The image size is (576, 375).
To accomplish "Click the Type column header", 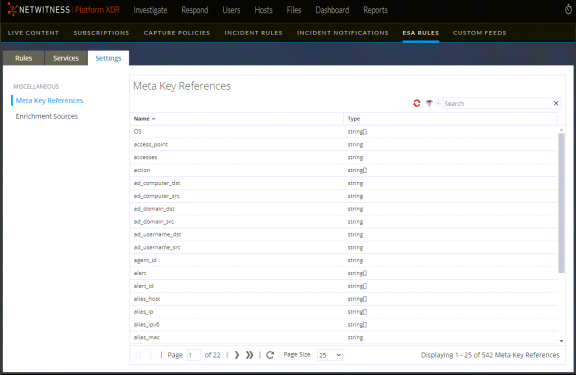I will point(450,119).
